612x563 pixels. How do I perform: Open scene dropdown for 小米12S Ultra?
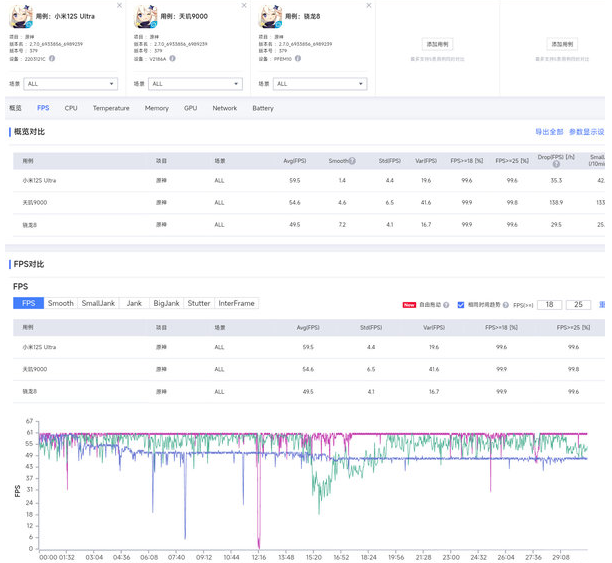point(70,84)
